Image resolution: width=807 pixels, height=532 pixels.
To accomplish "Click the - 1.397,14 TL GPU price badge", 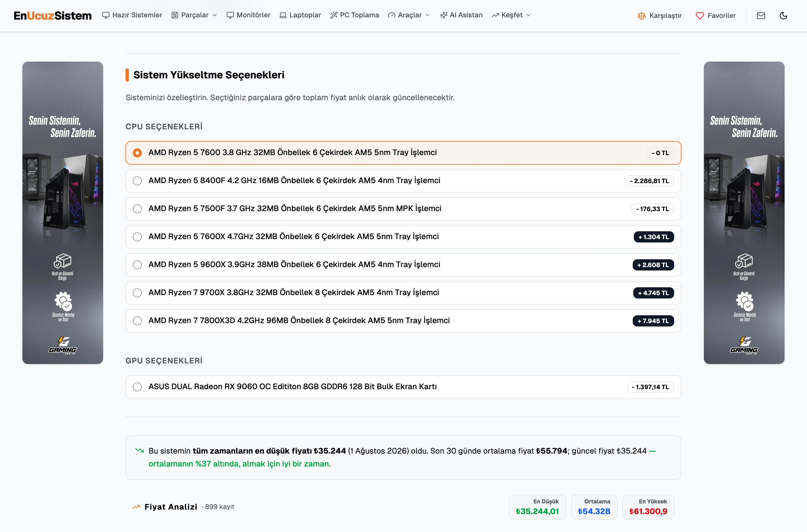I will point(650,387).
